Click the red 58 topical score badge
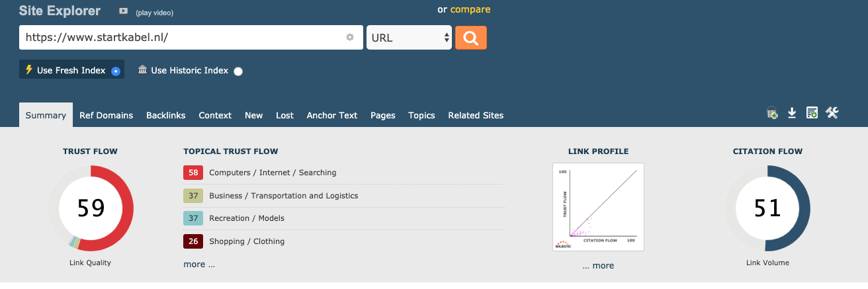Image resolution: width=868 pixels, height=289 pixels. (193, 173)
